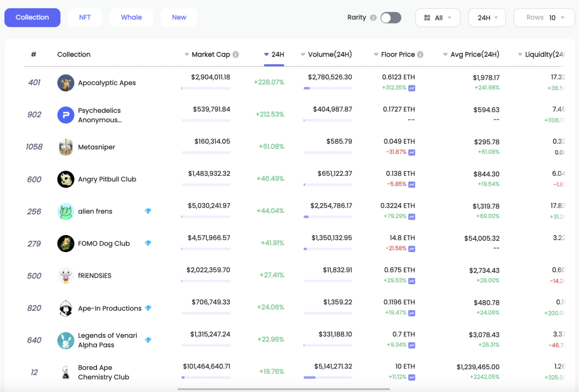Open floor price chart for Bored Ape Chemistry Club
This screenshot has width=579, height=392.
412,377
